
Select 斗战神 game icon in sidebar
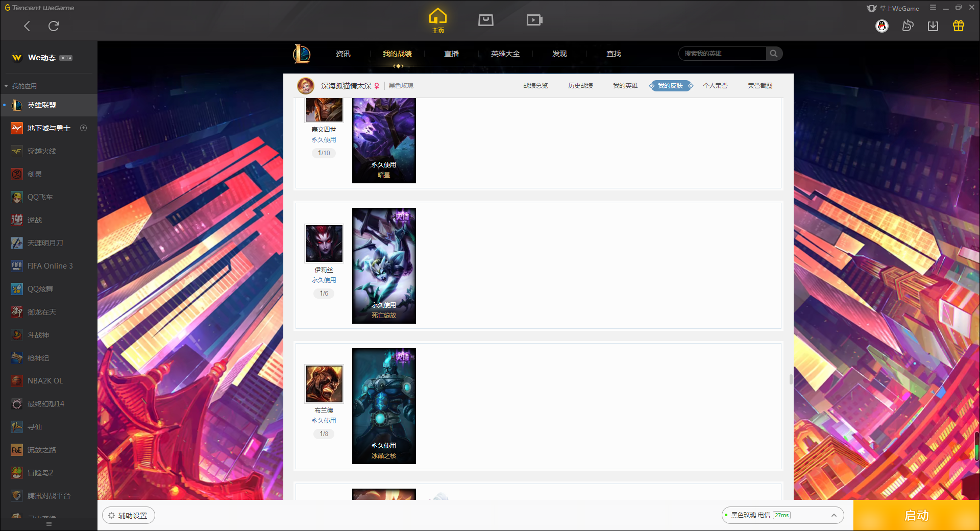(x=17, y=335)
